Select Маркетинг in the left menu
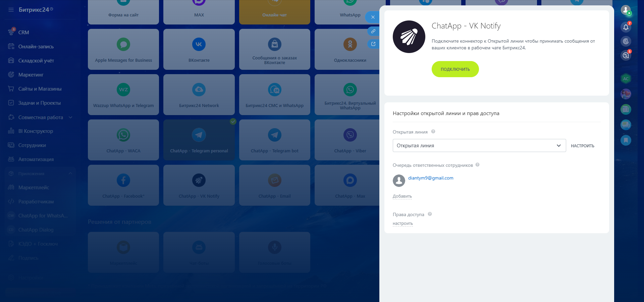Viewport: 644px width, 302px height. [31, 75]
